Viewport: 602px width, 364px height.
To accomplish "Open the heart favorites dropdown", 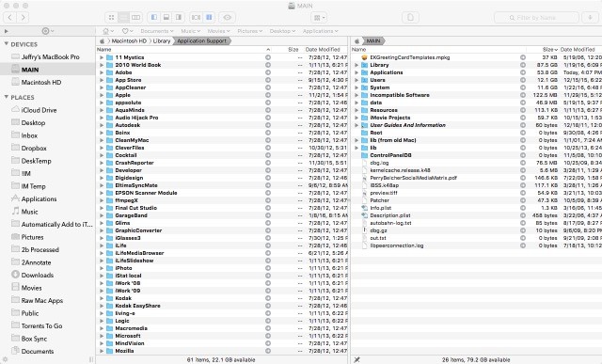I will click(x=128, y=31).
